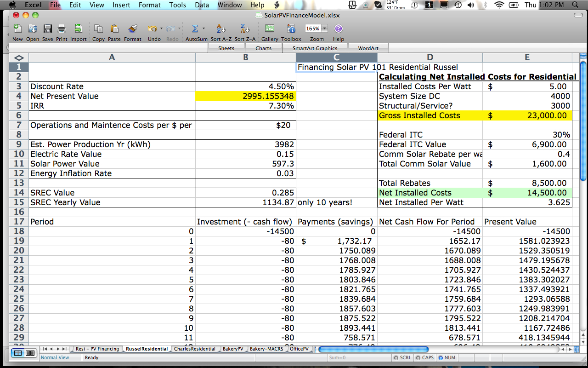Click the Select All corner box

(19, 57)
